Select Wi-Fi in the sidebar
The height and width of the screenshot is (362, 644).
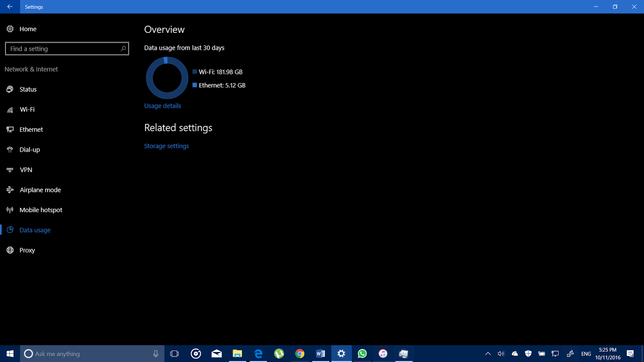[27, 109]
